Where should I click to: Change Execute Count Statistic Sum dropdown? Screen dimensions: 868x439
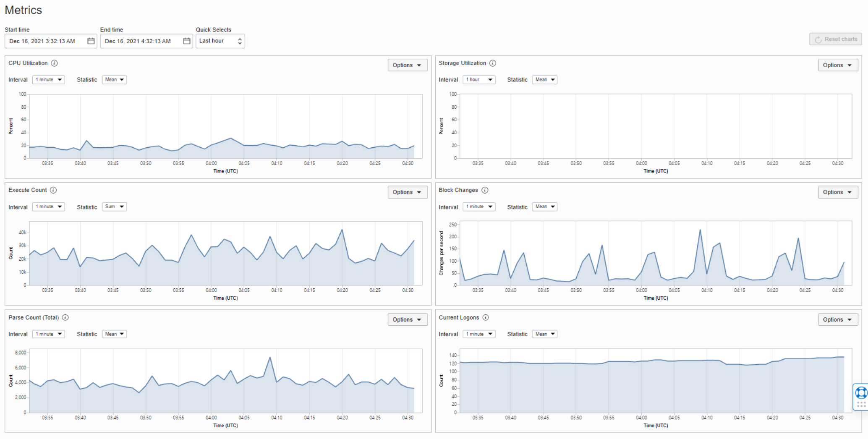114,207
